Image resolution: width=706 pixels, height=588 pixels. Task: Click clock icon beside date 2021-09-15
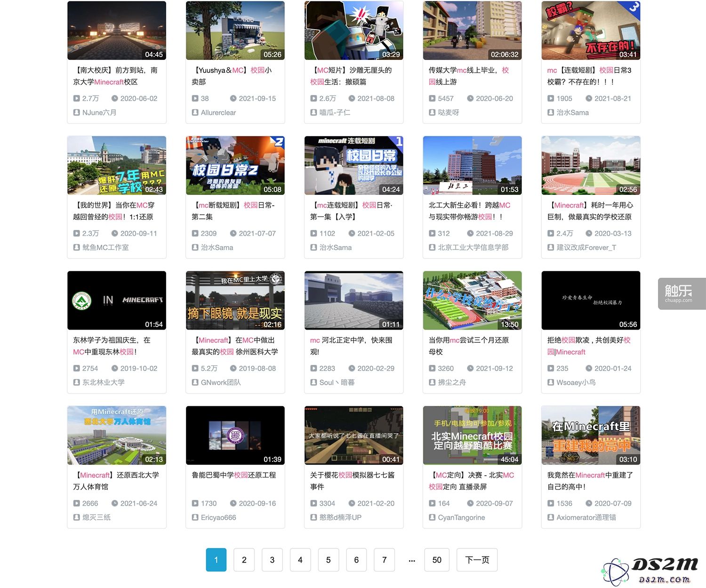233,98
